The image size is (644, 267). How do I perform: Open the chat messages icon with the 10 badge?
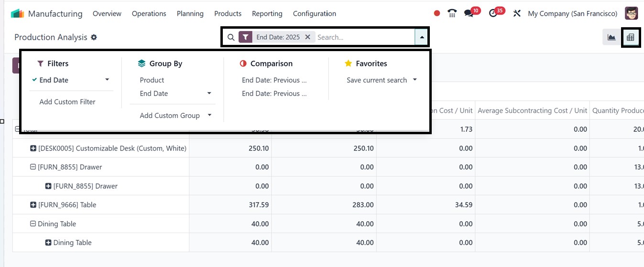pyautogui.click(x=469, y=13)
